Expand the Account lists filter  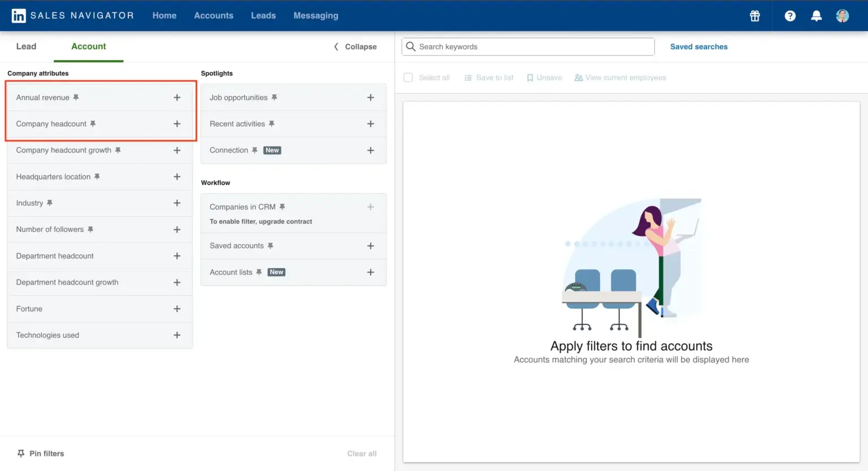(x=371, y=272)
